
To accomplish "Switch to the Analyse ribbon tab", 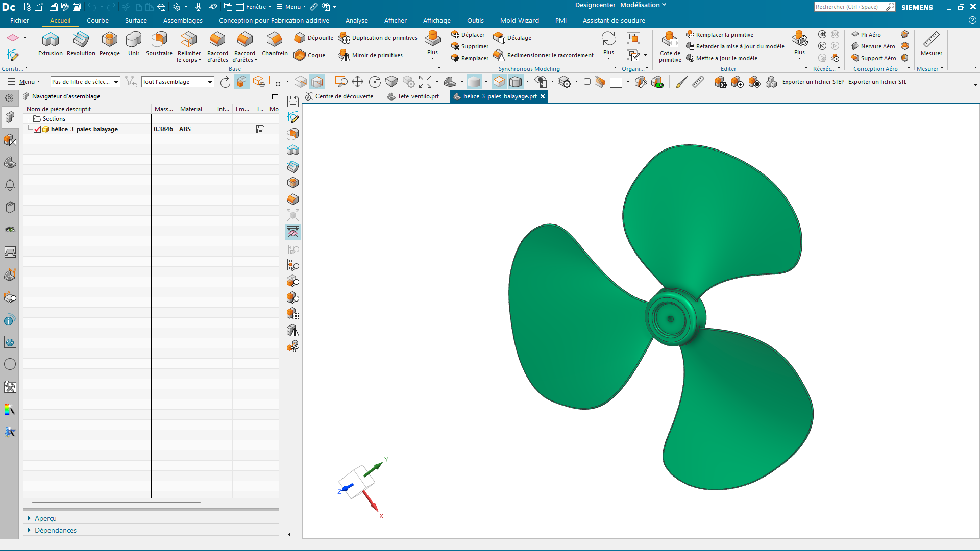I will (x=356, y=21).
